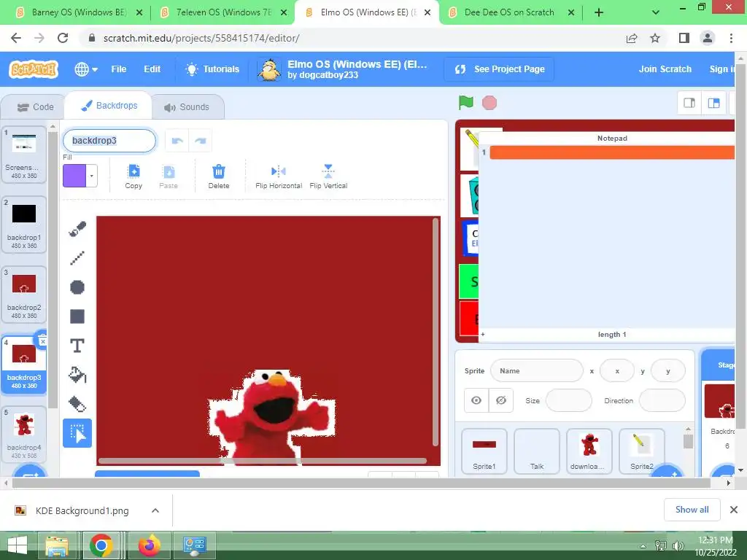Open the language globe dropdown
This screenshot has width=747, height=560.
tap(86, 69)
